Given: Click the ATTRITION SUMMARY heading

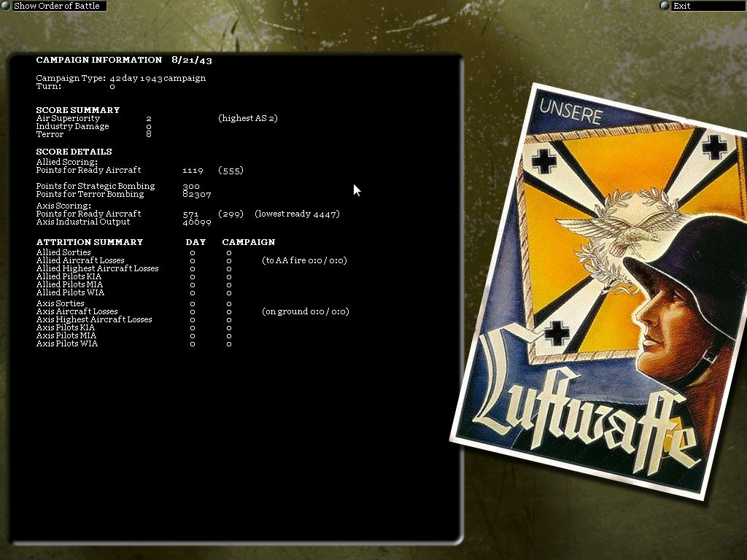Looking at the screenshot, I should [90, 242].
